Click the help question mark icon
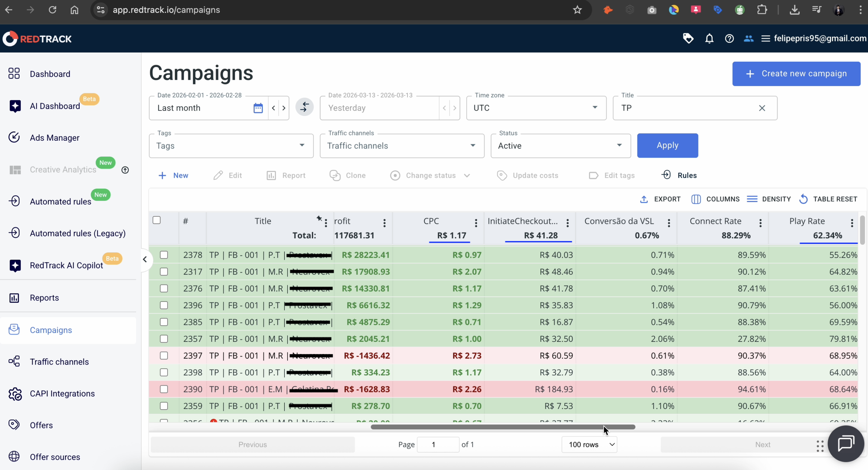 [729, 39]
